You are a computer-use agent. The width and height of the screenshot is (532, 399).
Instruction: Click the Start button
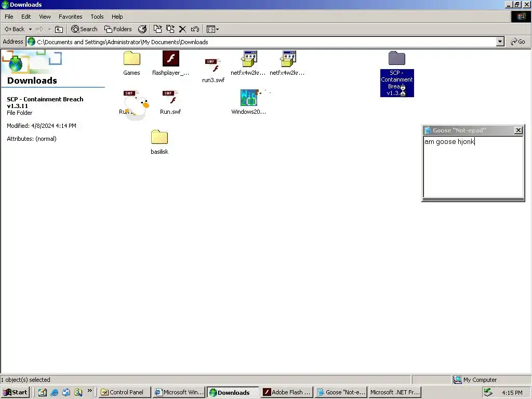pyautogui.click(x=15, y=392)
